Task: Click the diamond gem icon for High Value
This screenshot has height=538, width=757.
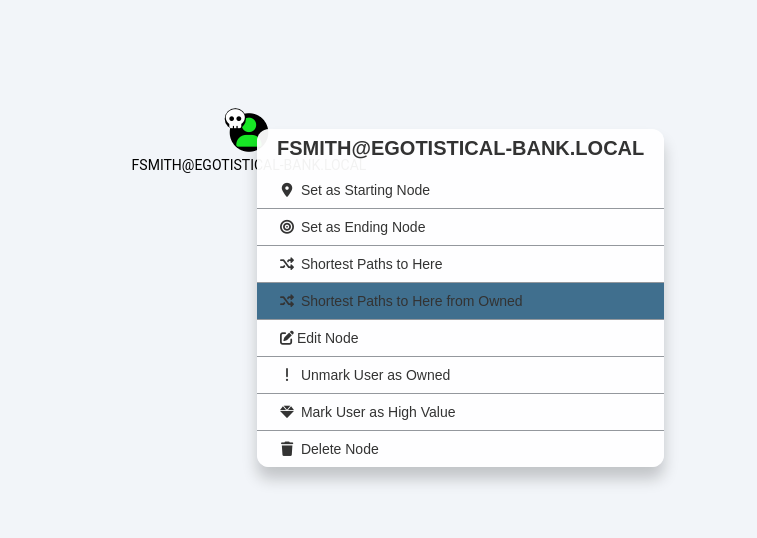Action: [x=287, y=412]
